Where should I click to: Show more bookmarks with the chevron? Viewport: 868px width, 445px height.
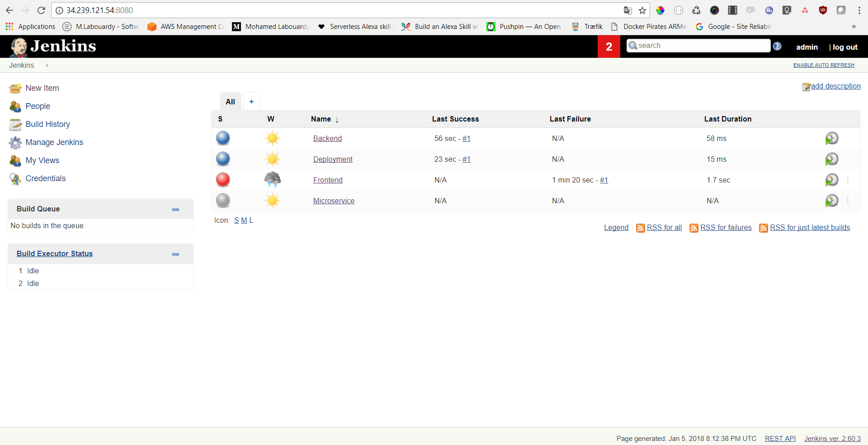[x=854, y=27]
